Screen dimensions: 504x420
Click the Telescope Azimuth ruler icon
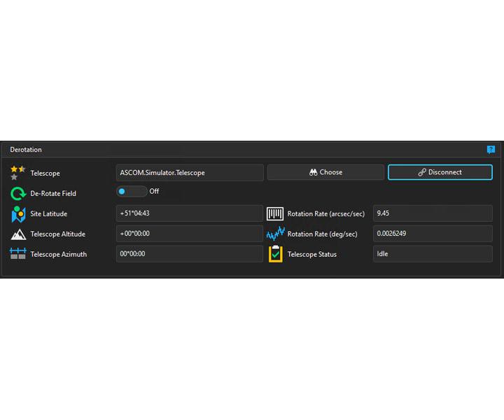(x=18, y=254)
